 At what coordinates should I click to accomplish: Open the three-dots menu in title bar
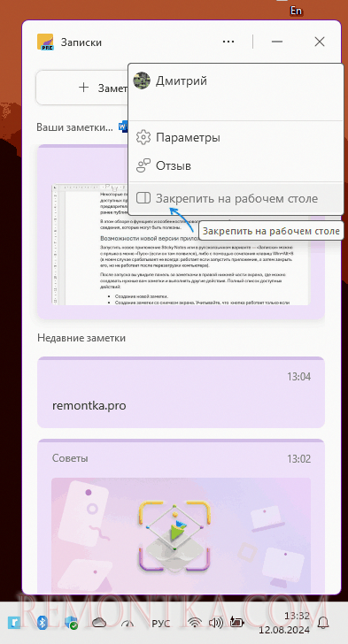tap(228, 42)
